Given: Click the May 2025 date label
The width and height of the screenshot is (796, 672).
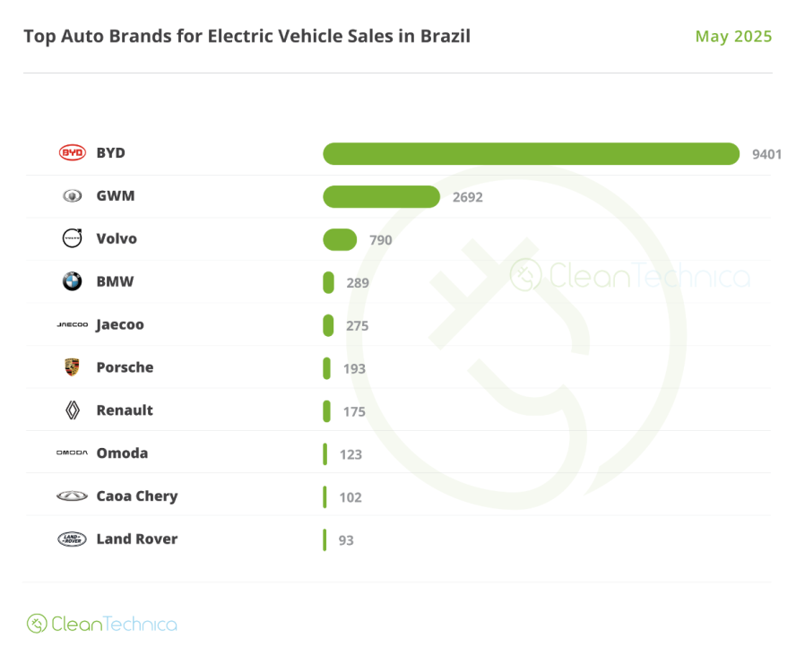Looking at the screenshot, I should click(733, 37).
